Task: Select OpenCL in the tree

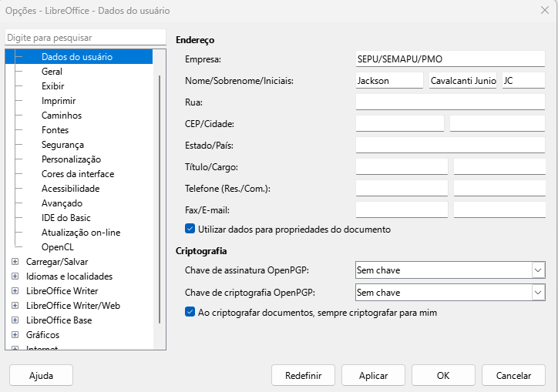Action: click(x=58, y=247)
